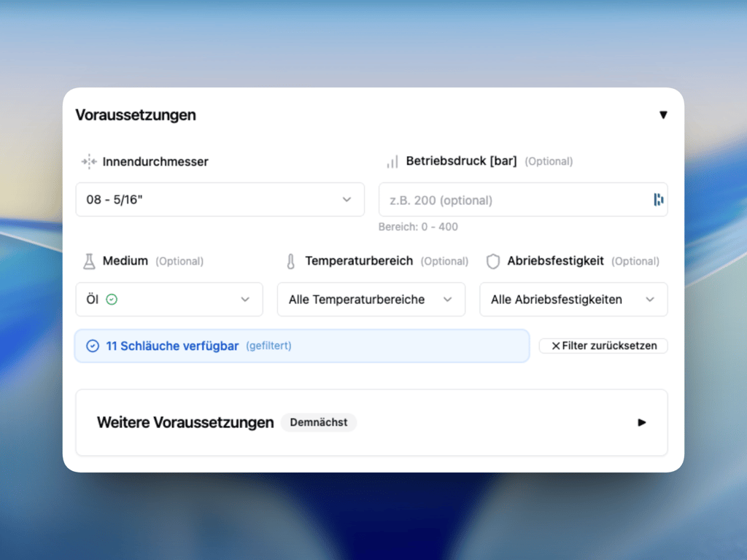Click the Temperaturbereich thermometer icon
This screenshot has height=560, width=747.
[290, 261]
